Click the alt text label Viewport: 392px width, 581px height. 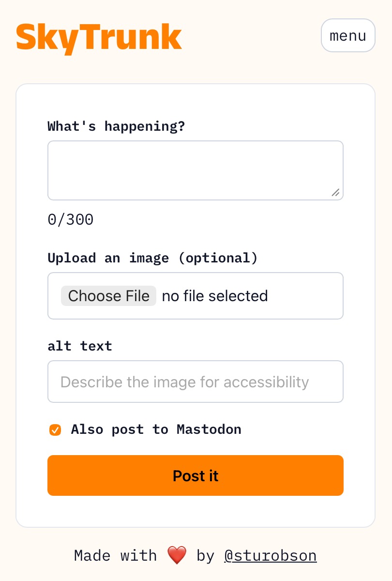click(80, 346)
